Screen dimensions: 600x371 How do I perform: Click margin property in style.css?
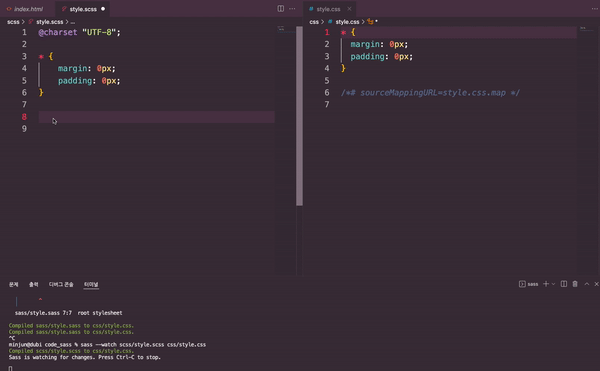(365, 44)
